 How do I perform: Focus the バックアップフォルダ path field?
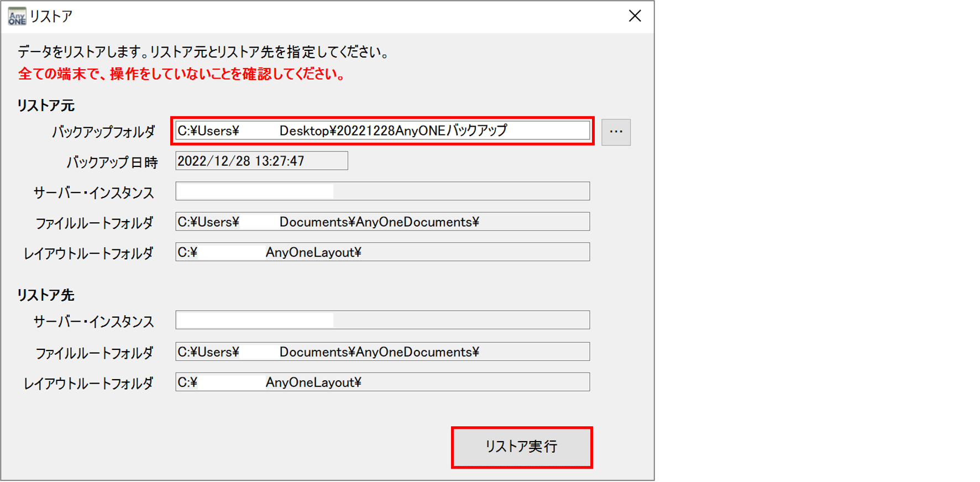point(382,131)
